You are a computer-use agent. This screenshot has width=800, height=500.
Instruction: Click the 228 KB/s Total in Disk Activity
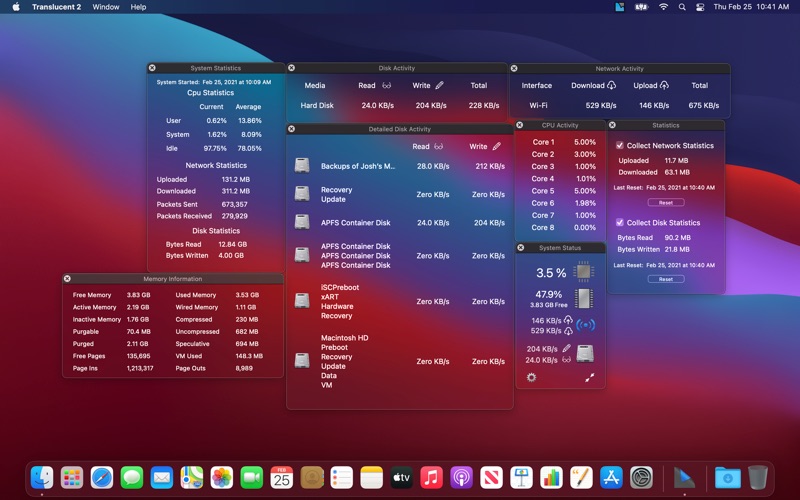click(x=484, y=106)
